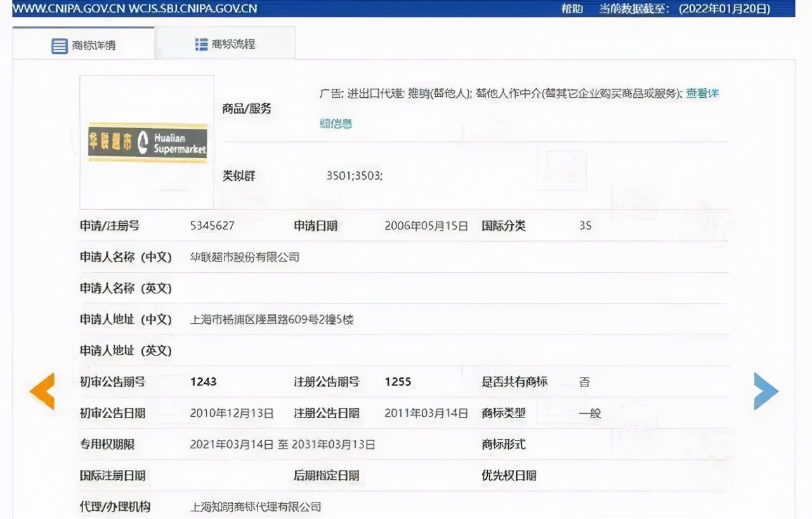The width and height of the screenshot is (812, 519).
Task: Click the registration announcement issue number 1255
Action: click(x=398, y=382)
